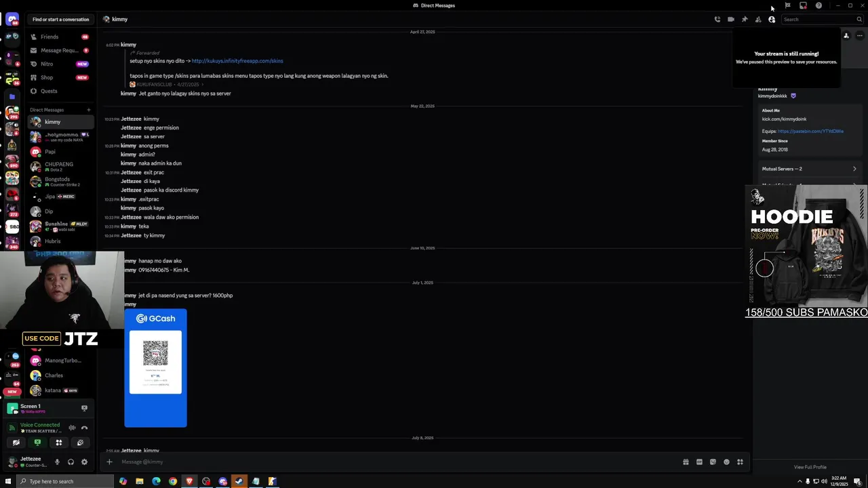Image resolution: width=868 pixels, height=488 pixels.
Task: Open Discord inbox icon in title bar
Action: pos(803,5)
